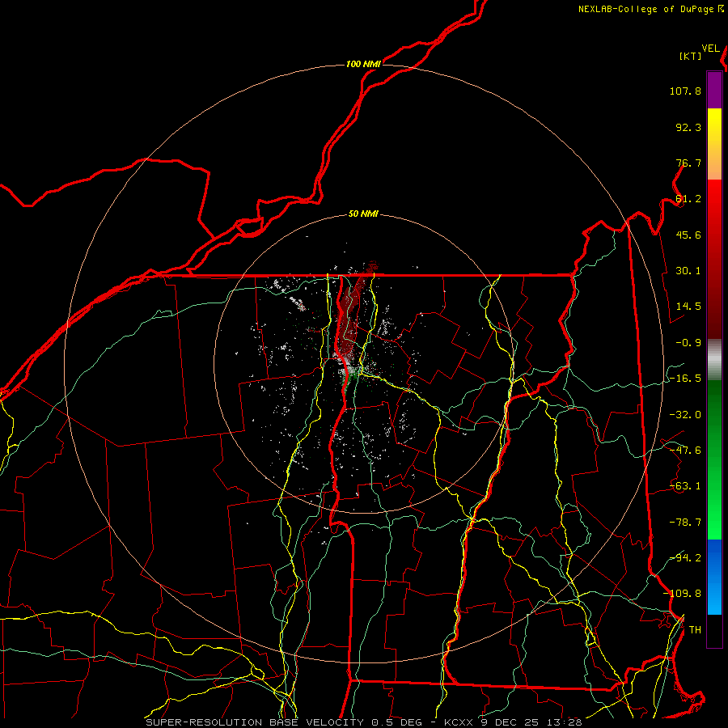Click the -16.5 velocity scale value
The width and height of the screenshot is (728, 728).
click(x=685, y=379)
